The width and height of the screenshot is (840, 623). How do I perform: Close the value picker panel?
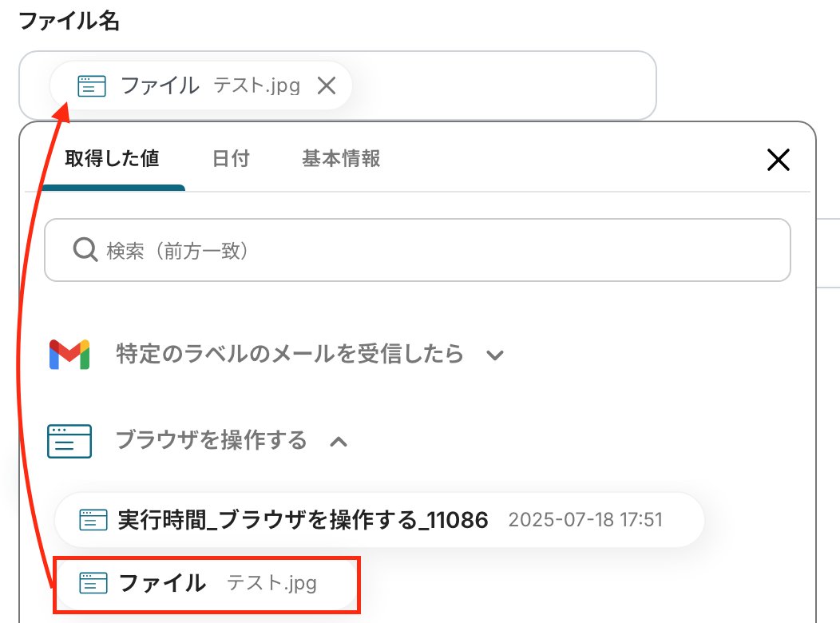point(778,160)
